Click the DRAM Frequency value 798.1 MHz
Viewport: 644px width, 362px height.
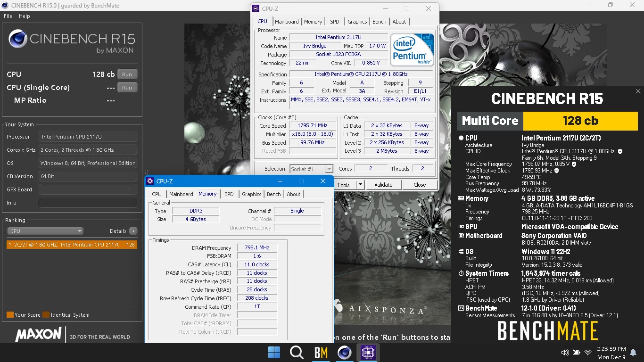point(257,247)
